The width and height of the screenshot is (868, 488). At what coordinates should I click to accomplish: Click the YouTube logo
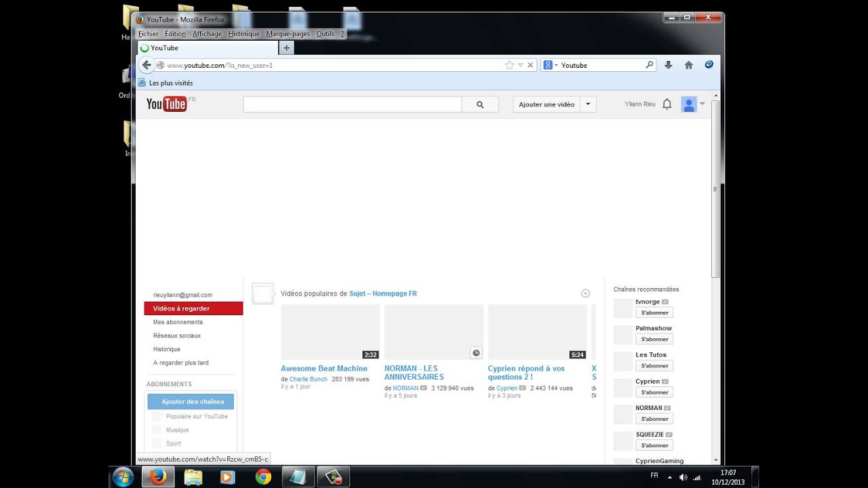[x=167, y=104]
